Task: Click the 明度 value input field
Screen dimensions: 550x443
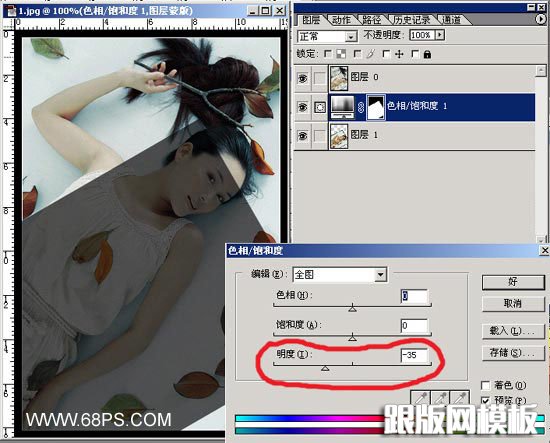Action: pyautogui.click(x=414, y=355)
